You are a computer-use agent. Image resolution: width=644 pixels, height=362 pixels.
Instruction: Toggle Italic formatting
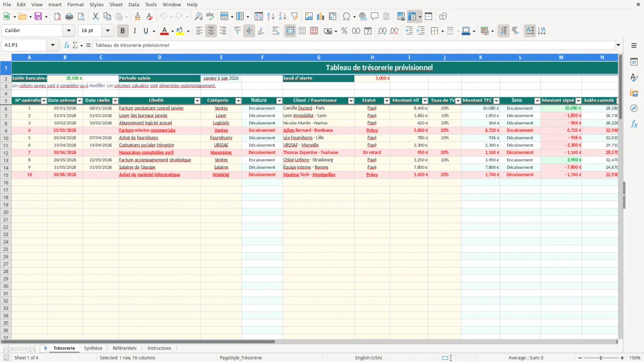coord(135,31)
